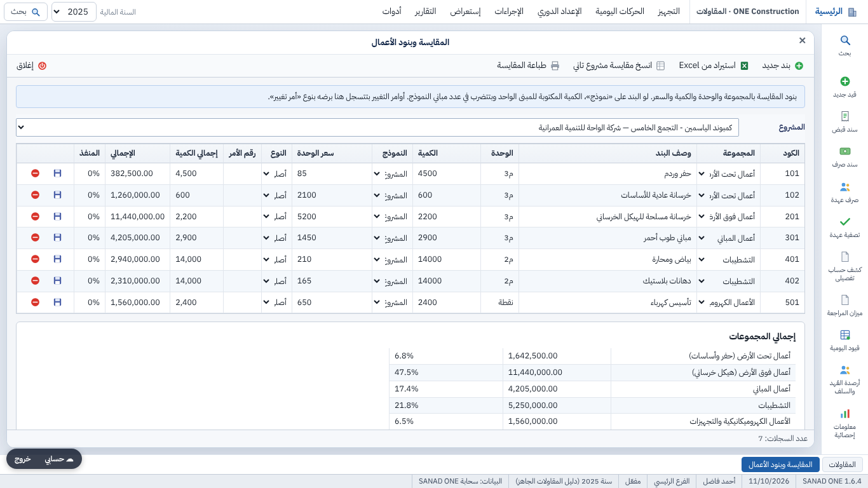The height and width of the screenshot is (488, 868).
Task: Save row 101 with the disk icon
Action: (57, 173)
